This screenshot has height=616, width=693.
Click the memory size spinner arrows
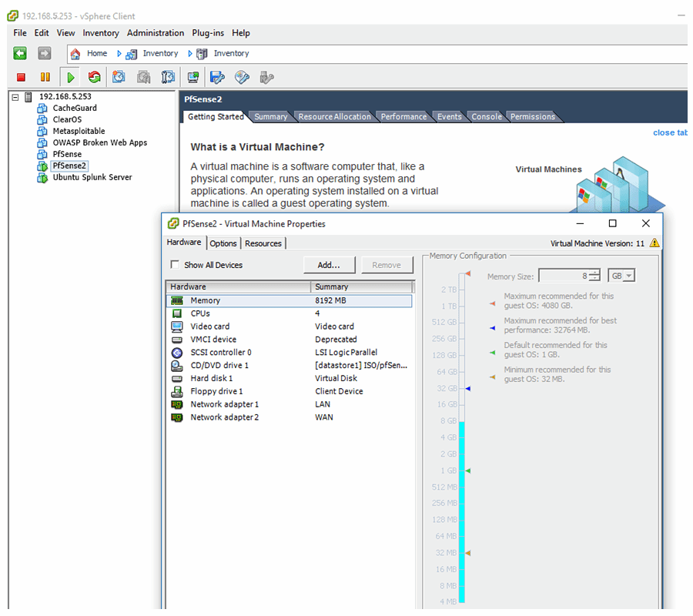(595, 276)
